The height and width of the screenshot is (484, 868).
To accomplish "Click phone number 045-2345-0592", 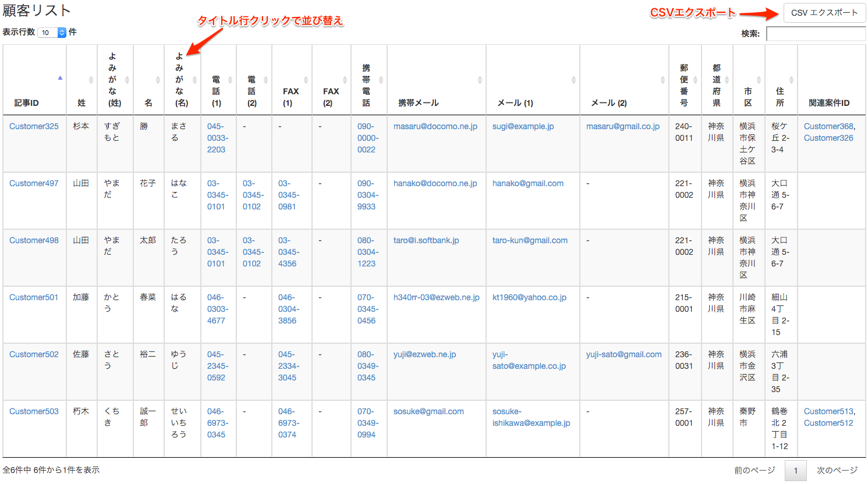I will pyautogui.click(x=218, y=366).
